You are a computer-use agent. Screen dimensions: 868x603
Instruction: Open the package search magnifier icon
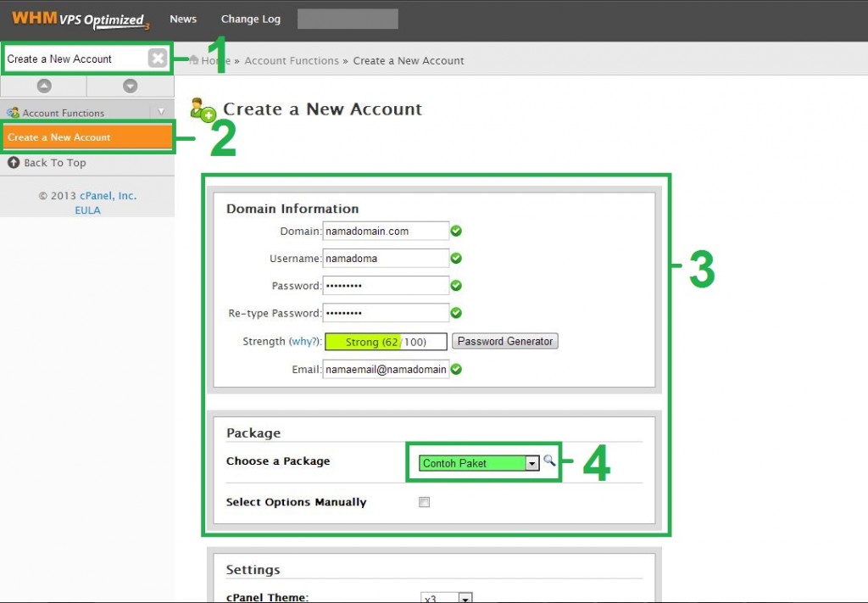pos(550,461)
